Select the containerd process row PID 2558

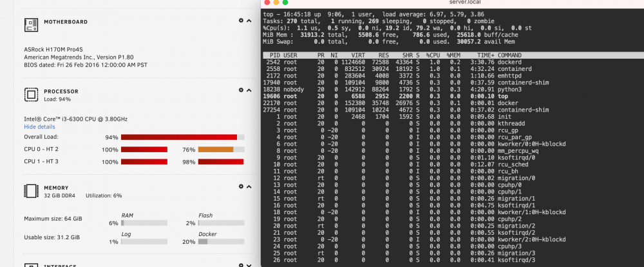[452, 69]
